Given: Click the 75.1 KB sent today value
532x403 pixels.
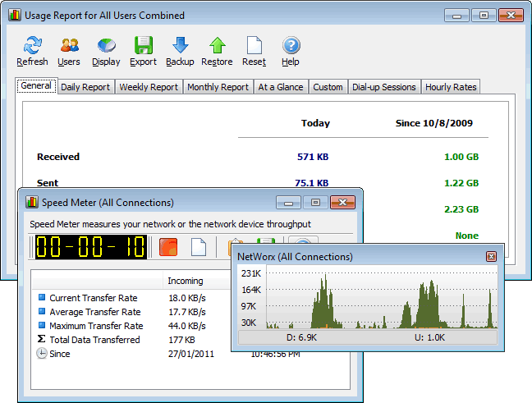Looking at the screenshot, I should (x=311, y=183).
